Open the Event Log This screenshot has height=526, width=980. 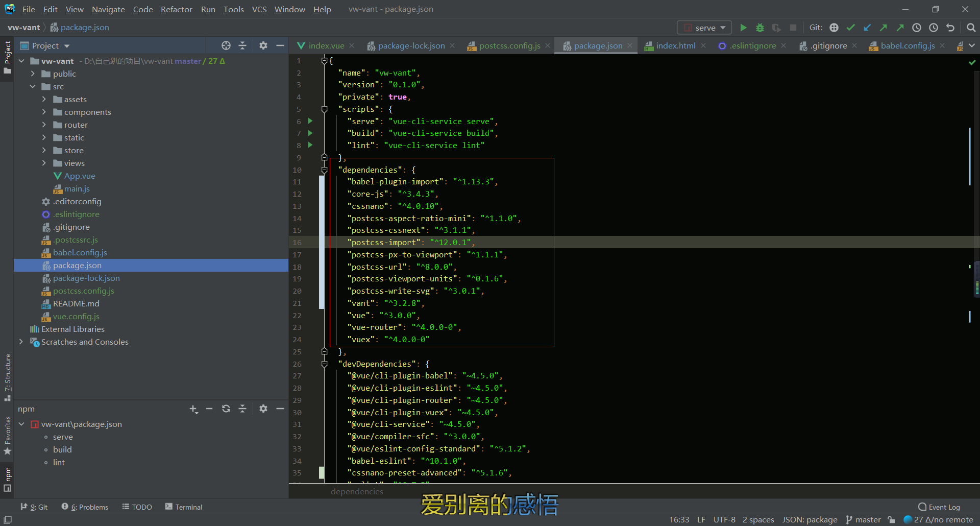tap(939, 507)
